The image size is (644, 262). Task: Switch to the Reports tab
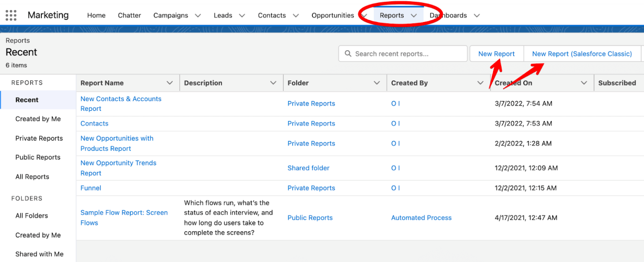392,15
